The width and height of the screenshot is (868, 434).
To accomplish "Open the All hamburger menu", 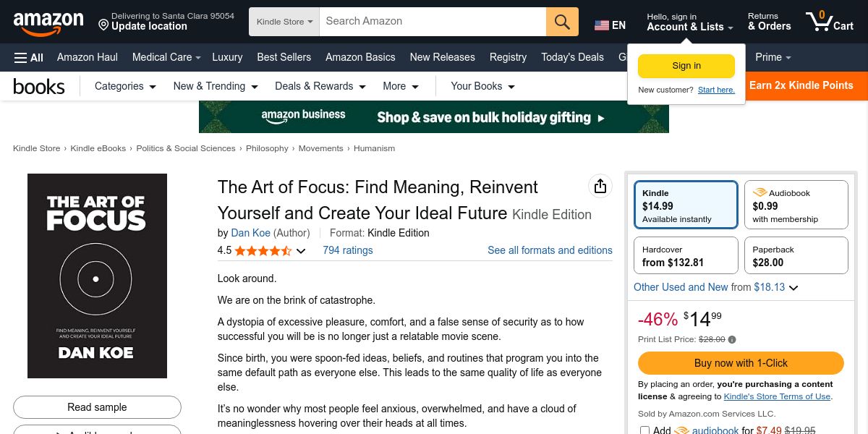I will (29, 57).
